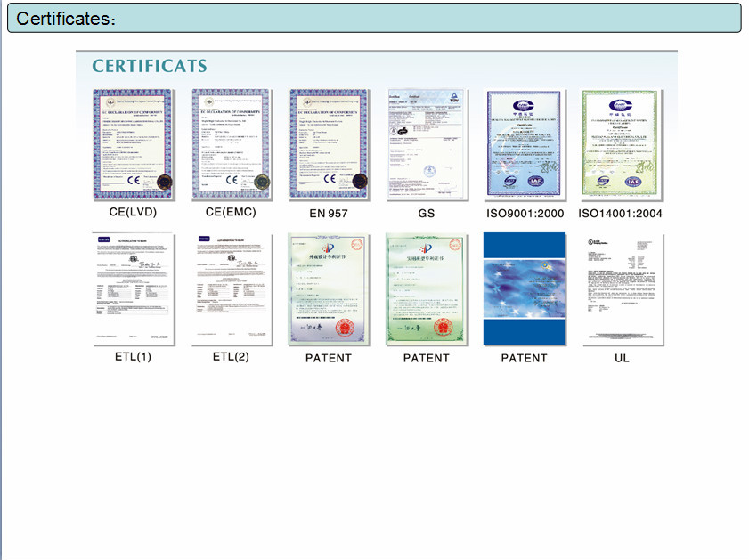Click the 'ETL(2)' caption text

(x=231, y=357)
